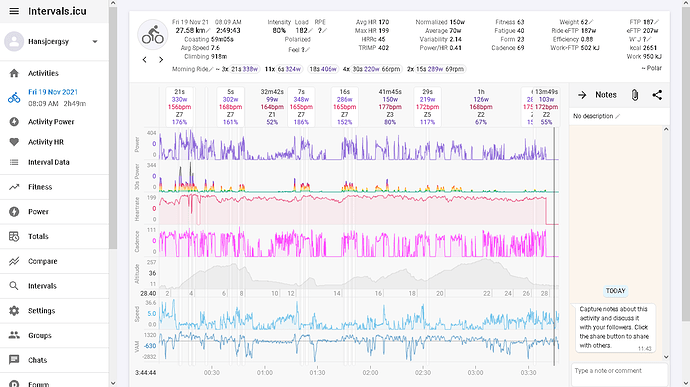Open Interval Data via its list icon
This screenshot has width=690, height=387.
click(x=14, y=162)
